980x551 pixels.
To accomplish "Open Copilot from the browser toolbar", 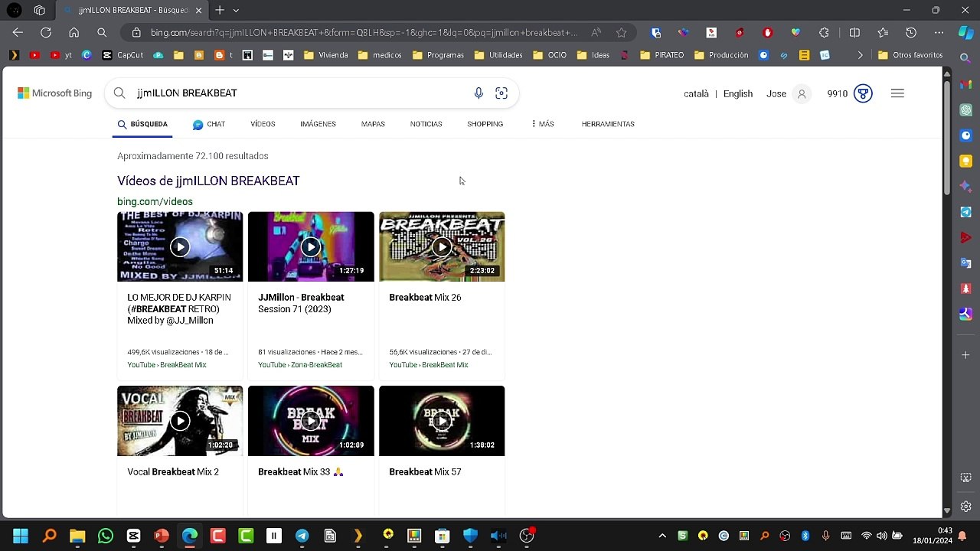I will [x=966, y=33].
